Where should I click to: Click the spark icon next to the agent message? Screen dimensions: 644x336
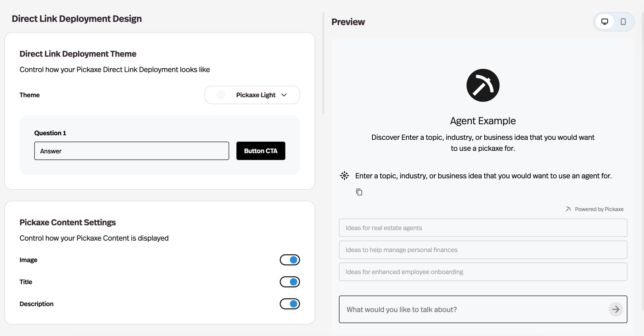click(344, 175)
